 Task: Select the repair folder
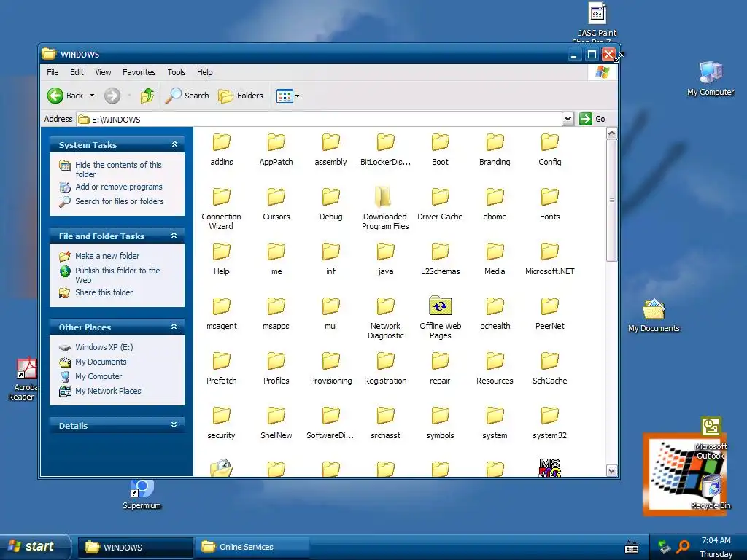(x=440, y=368)
